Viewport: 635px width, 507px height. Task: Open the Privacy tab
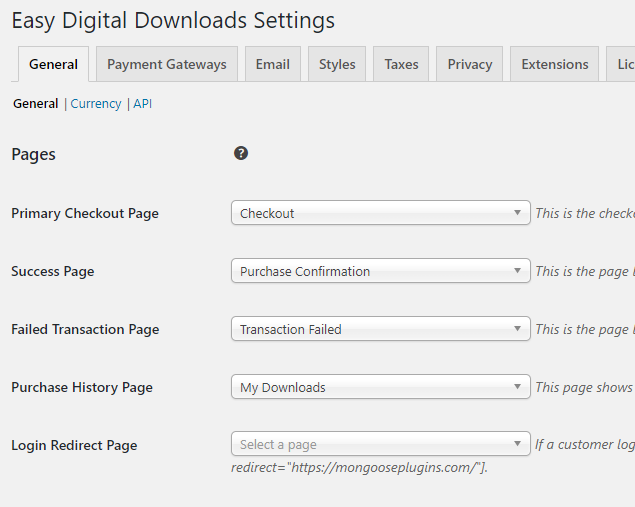(469, 64)
